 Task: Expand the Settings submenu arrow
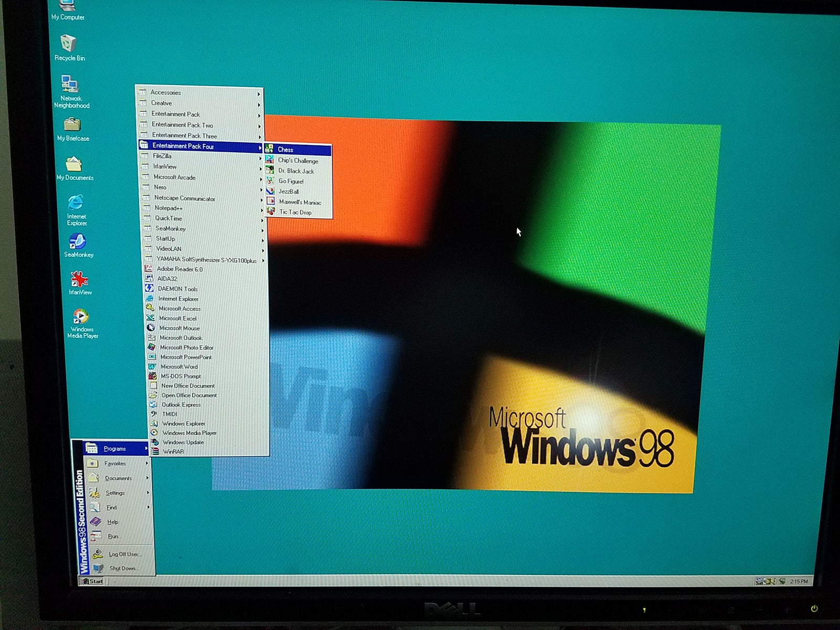[x=148, y=492]
